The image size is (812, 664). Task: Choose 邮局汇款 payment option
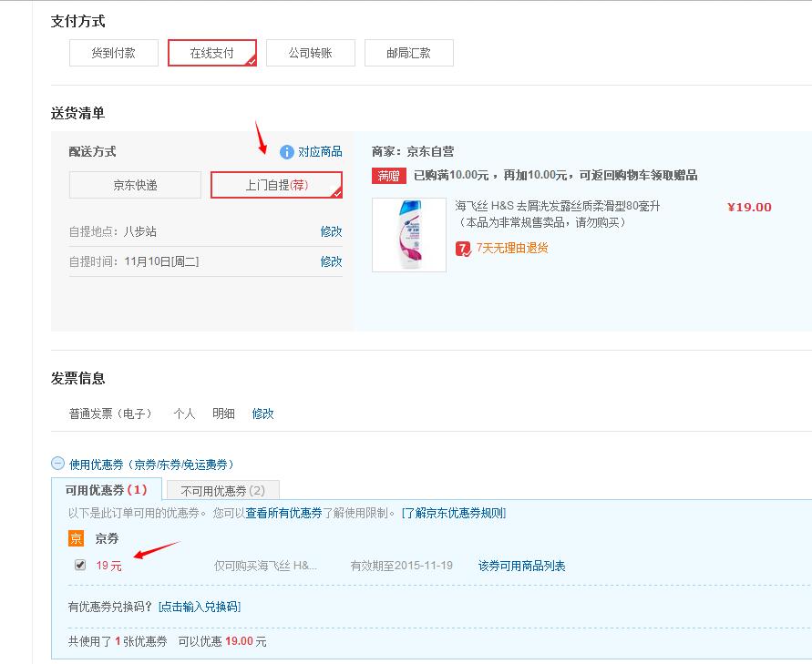(408, 53)
